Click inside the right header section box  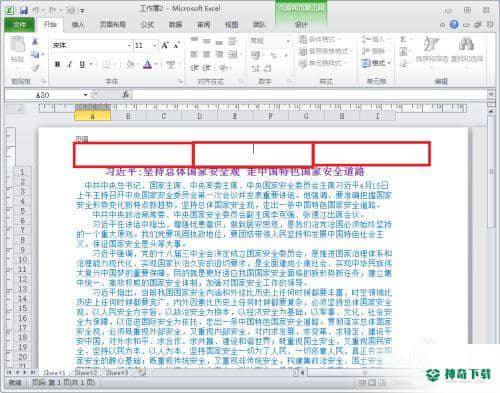point(371,154)
